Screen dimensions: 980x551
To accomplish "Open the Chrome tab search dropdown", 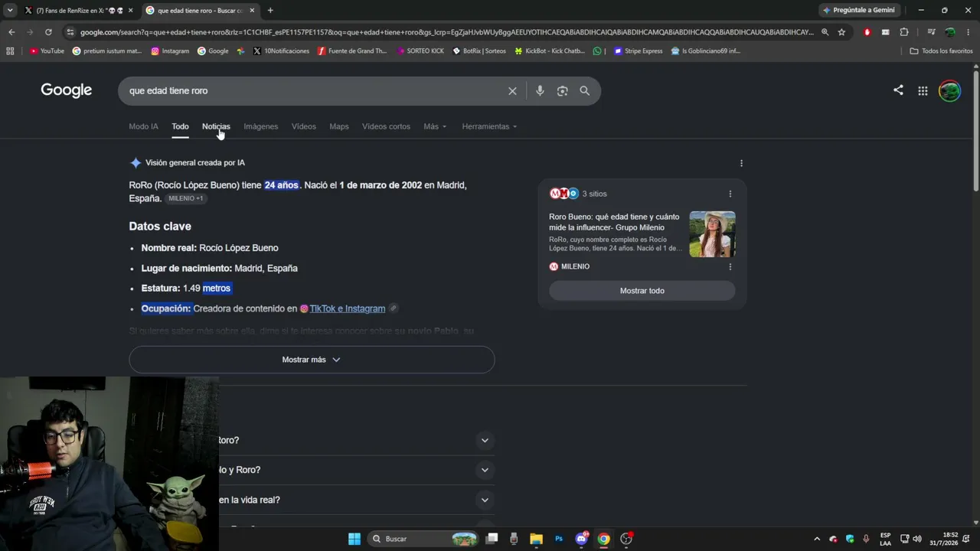I will tap(10, 10).
